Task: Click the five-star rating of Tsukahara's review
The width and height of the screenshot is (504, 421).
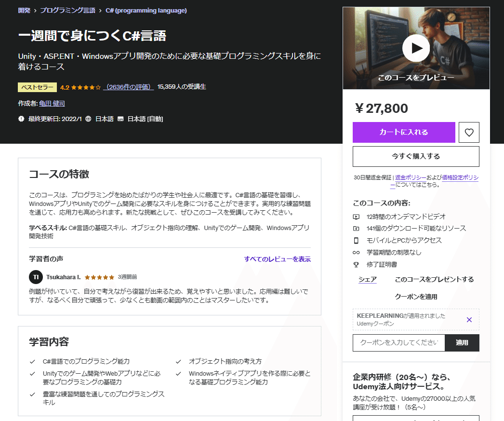Action: (x=99, y=277)
